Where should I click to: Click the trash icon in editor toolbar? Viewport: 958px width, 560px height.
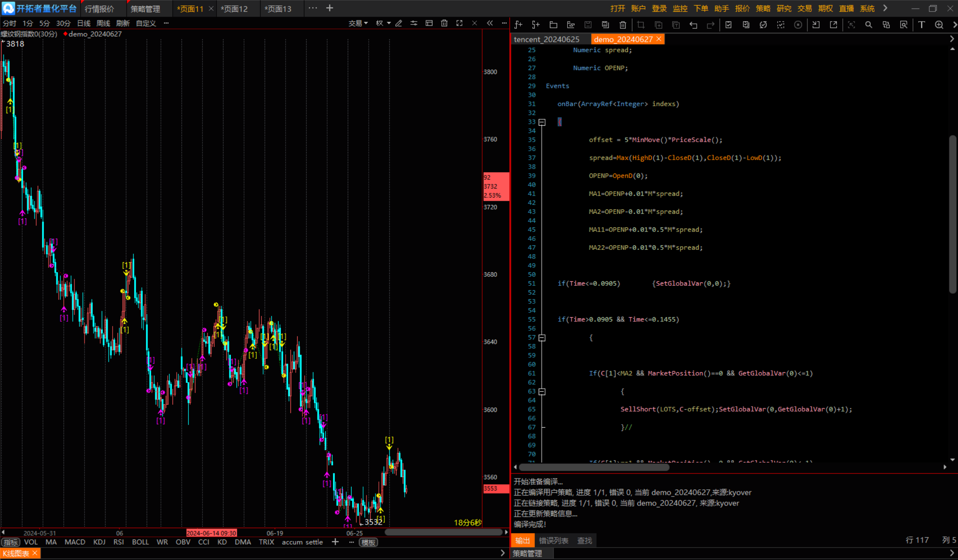(623, 25)
